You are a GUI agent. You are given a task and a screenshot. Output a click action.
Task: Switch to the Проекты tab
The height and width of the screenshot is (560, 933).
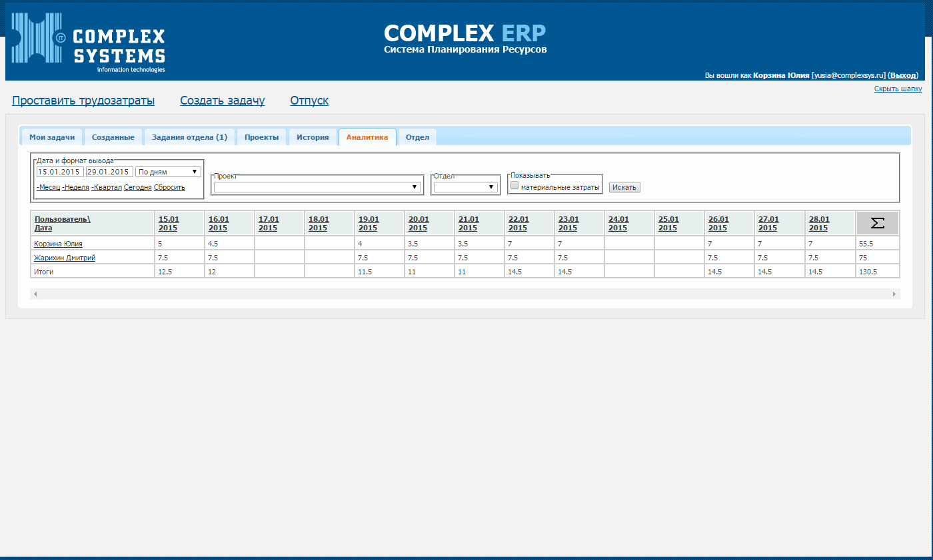click(262, 137)
